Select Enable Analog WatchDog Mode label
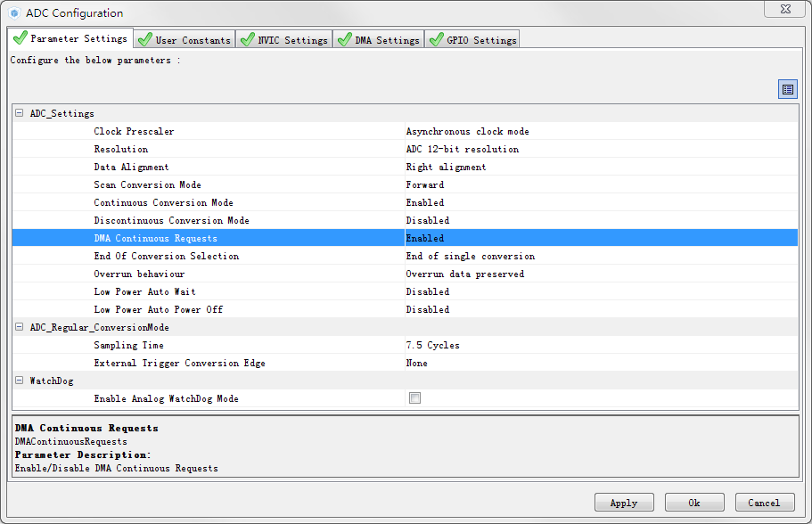 pos(166,398)
